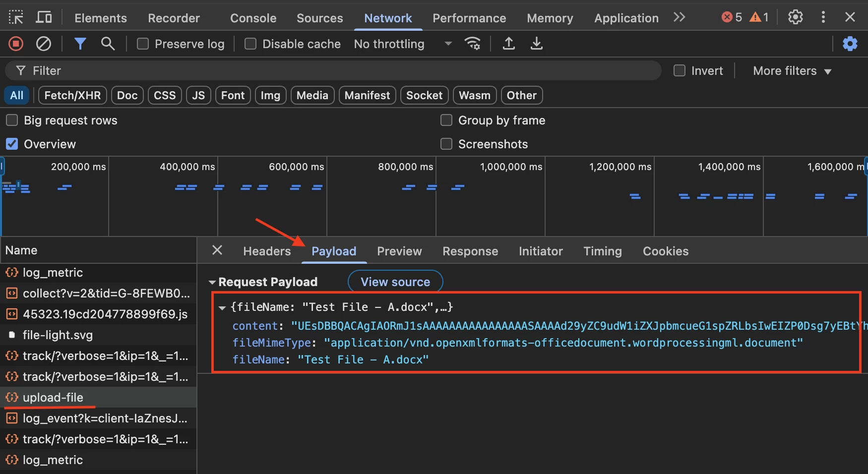868x474 pixels.
Task: Filter by Manifest requests
Action: click(x=367, y=95)
